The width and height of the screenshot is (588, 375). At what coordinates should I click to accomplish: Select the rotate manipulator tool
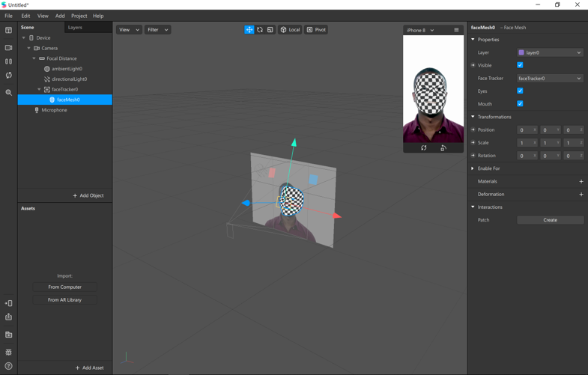(259, 30)
